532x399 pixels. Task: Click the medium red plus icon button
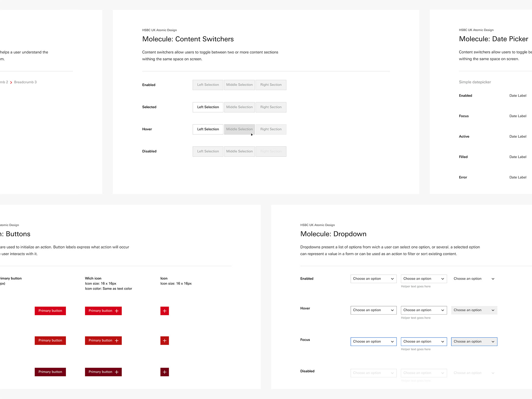click(165, 341)
